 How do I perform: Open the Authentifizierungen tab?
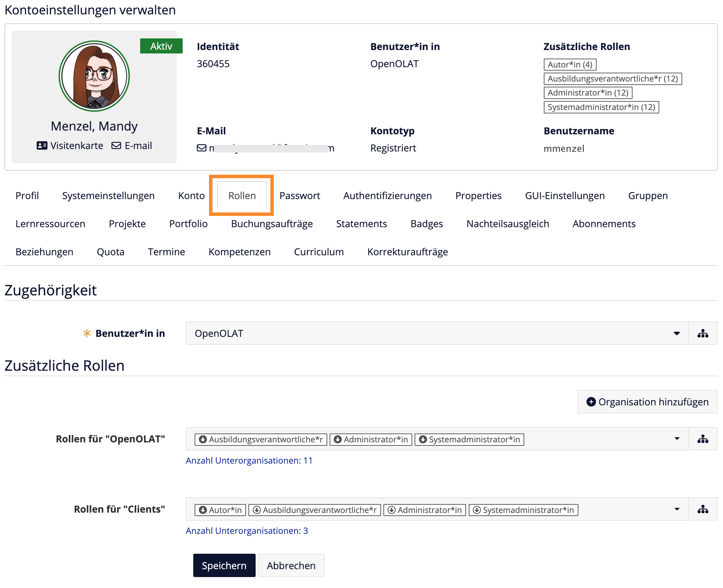pos(388,196)
